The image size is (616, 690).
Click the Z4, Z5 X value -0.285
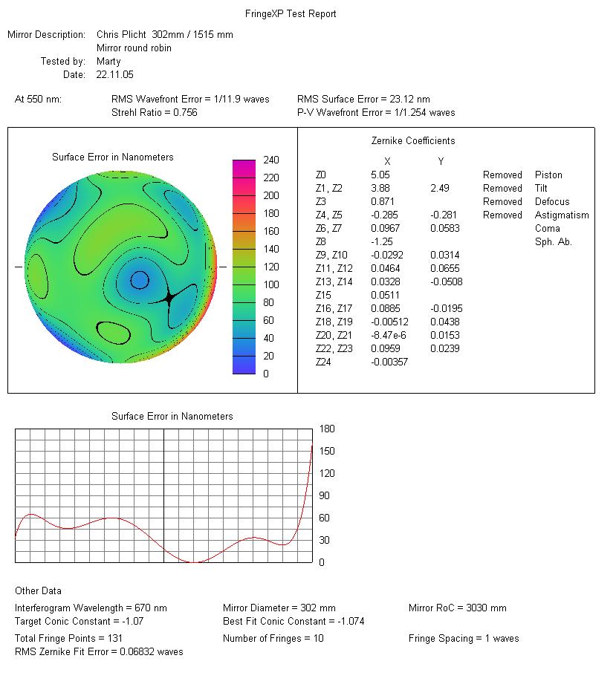click(384, 215)
